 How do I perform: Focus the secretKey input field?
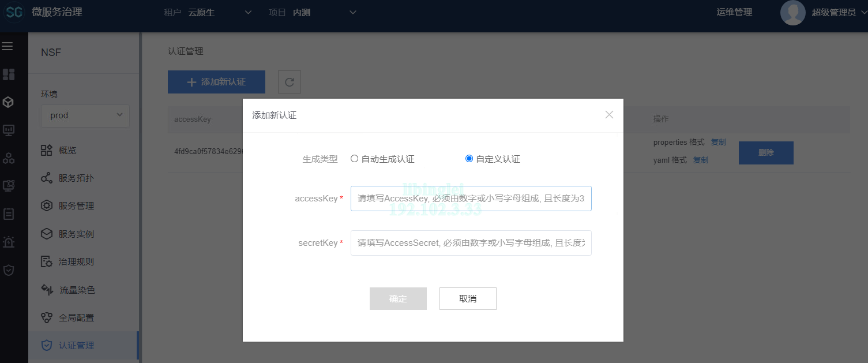point(471,243)
